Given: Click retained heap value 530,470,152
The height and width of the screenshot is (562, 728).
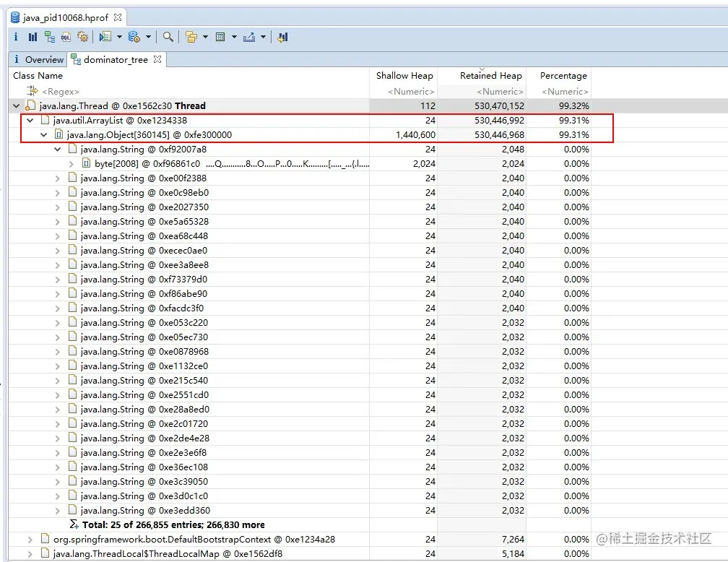Looking at the screenshot, I should 499,106.
